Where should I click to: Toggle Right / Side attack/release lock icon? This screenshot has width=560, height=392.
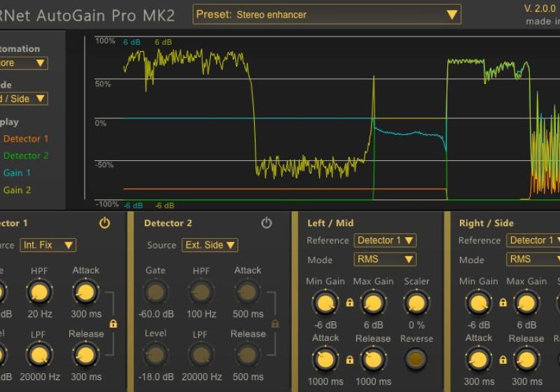(502, 360)
